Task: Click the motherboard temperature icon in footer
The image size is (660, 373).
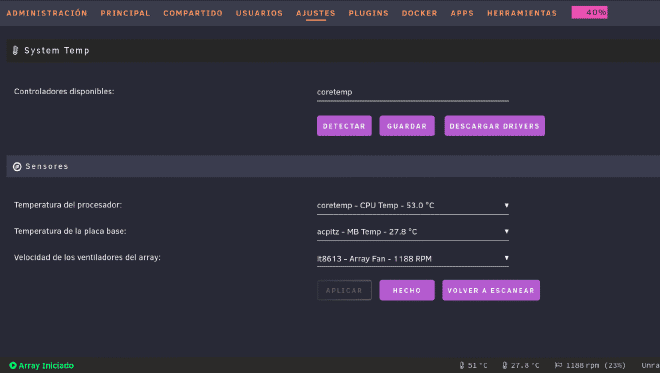Action: 505,365
